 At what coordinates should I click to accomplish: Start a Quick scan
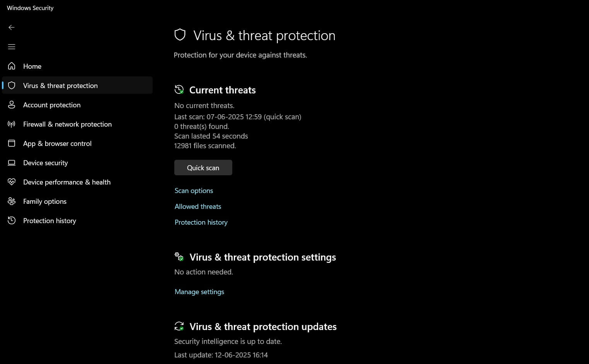tap(203, 168)
